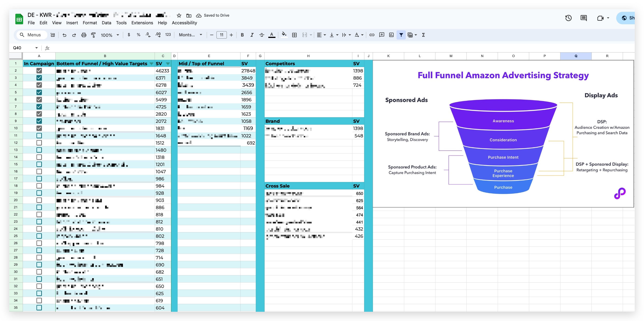This screenshot has width=644, height=321.
Task: Click the font size input field
Action: [x=221, y=35]
